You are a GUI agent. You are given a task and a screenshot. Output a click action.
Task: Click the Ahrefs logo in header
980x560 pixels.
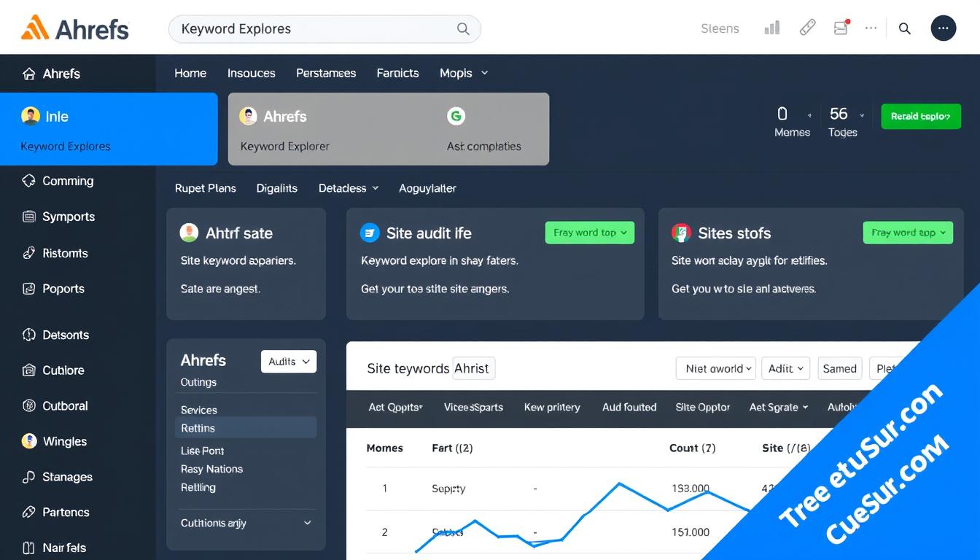[x=75, y=28]
